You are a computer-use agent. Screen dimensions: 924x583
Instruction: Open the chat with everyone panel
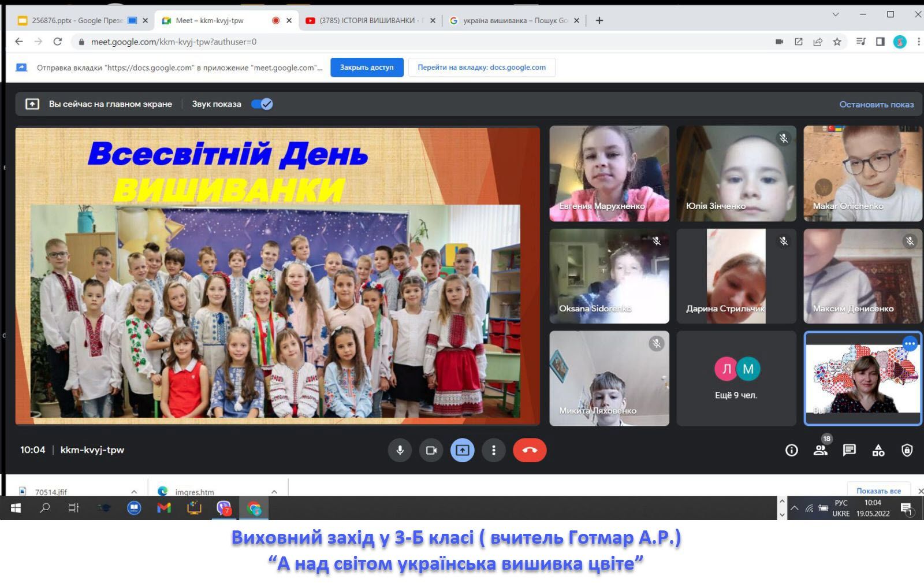[849, 450]
